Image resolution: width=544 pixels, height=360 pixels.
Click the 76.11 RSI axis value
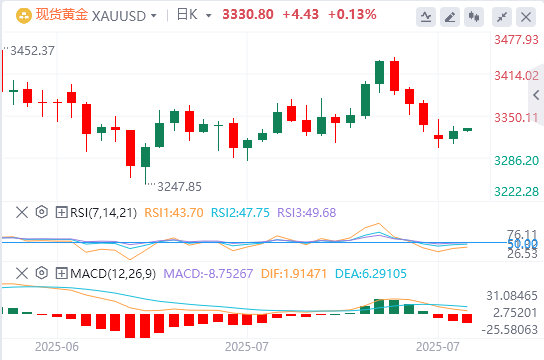click(522, 234)
